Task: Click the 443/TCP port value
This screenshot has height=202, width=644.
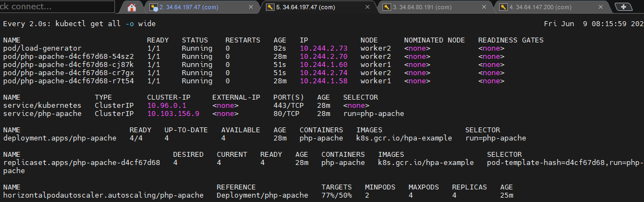Action: (x=288, y=106)
